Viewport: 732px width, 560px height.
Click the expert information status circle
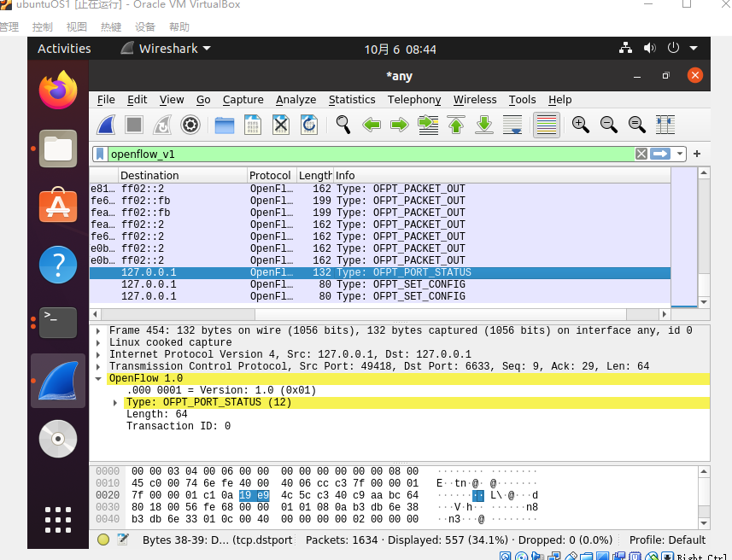tap(103, 540)
